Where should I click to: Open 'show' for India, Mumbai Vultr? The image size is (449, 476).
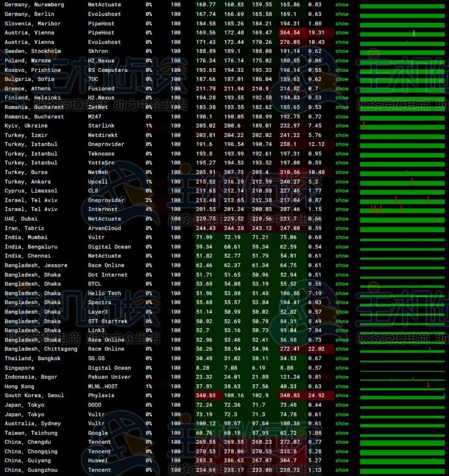coord(342,237)
